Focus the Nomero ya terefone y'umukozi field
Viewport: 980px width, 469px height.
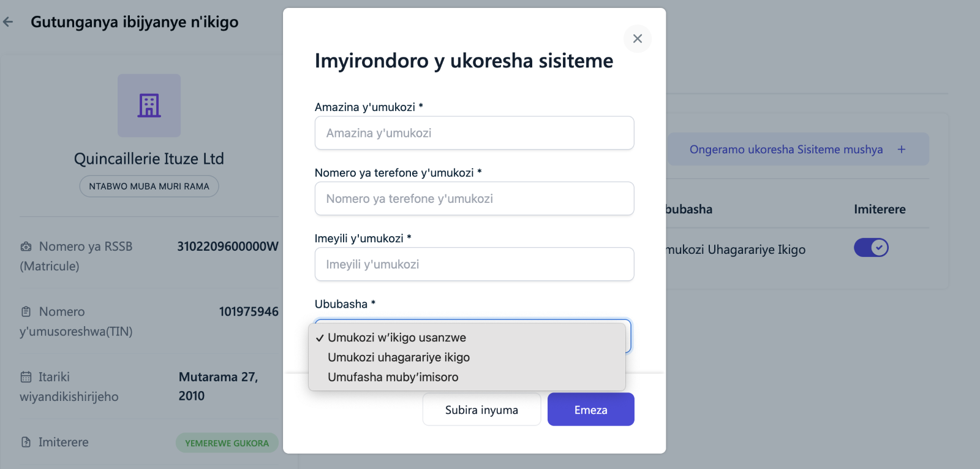click(x=474, y=199)
